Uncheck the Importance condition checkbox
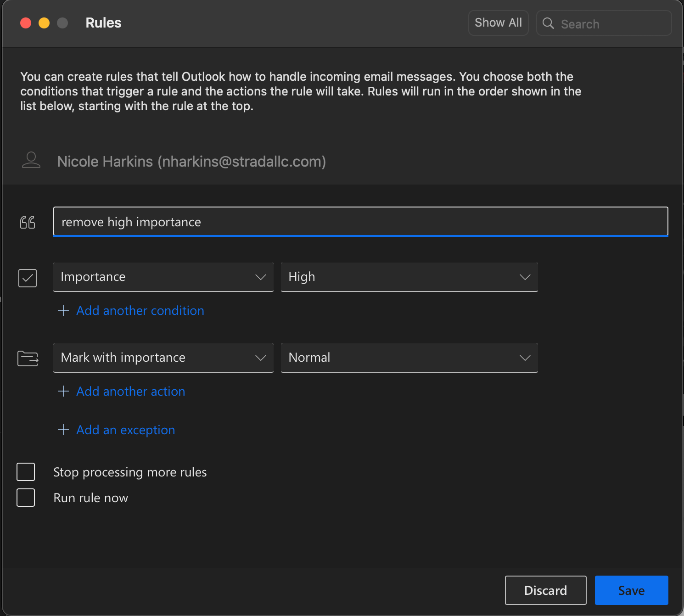684x616 pixels. tap(28, 278)
